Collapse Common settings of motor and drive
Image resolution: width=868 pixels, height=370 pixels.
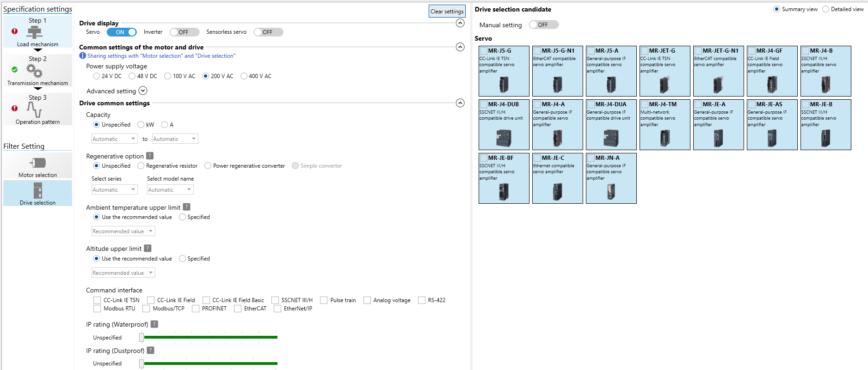[x=460, y=47]
